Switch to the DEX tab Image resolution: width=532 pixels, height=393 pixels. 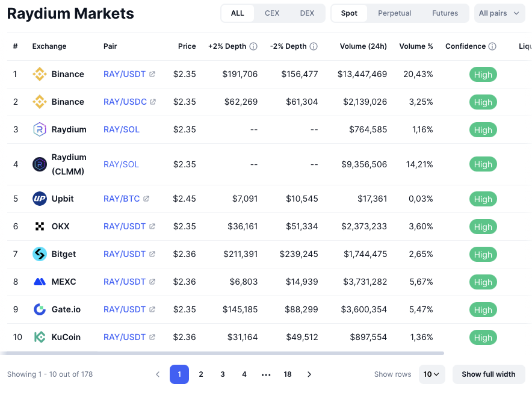click(x=307, y=13)
